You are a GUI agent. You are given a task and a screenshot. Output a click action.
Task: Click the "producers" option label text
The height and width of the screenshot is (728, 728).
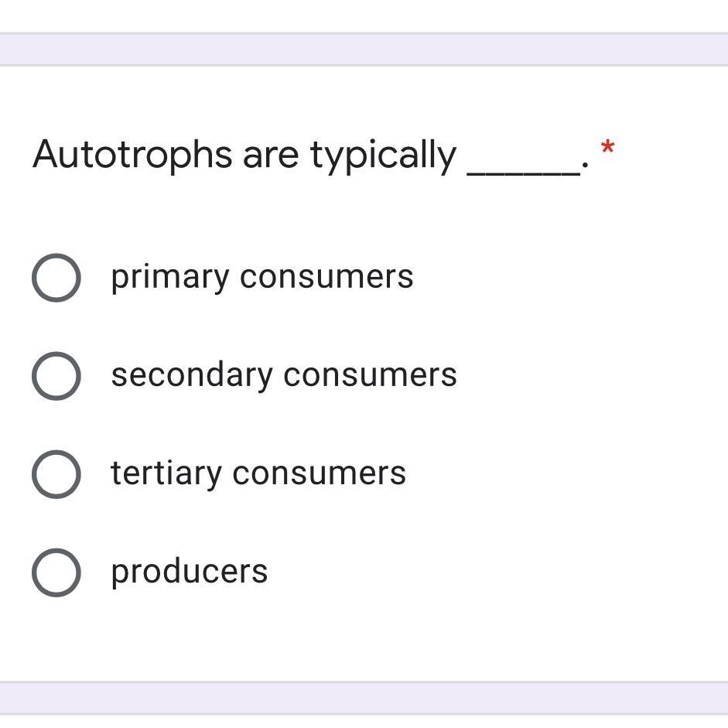point(189,572)
